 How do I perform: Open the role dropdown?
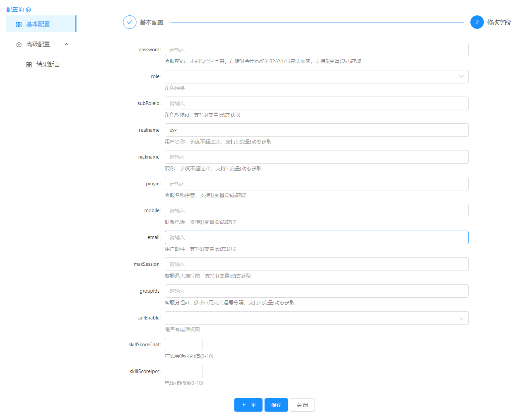(317, 77)
